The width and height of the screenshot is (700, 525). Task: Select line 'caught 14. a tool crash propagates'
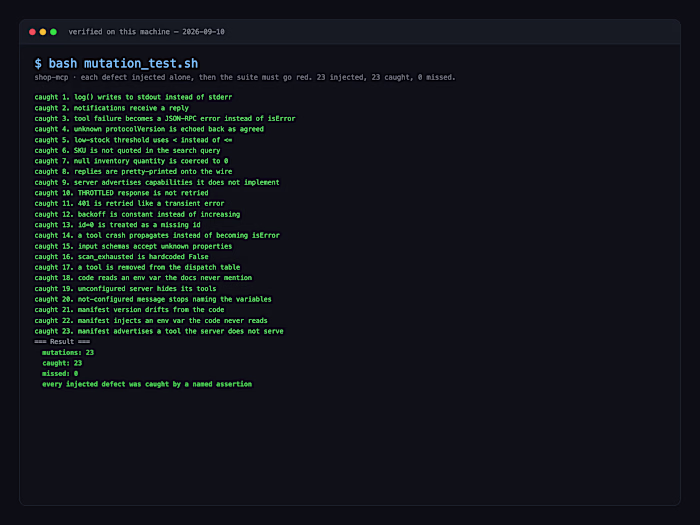tap(157, 235)
